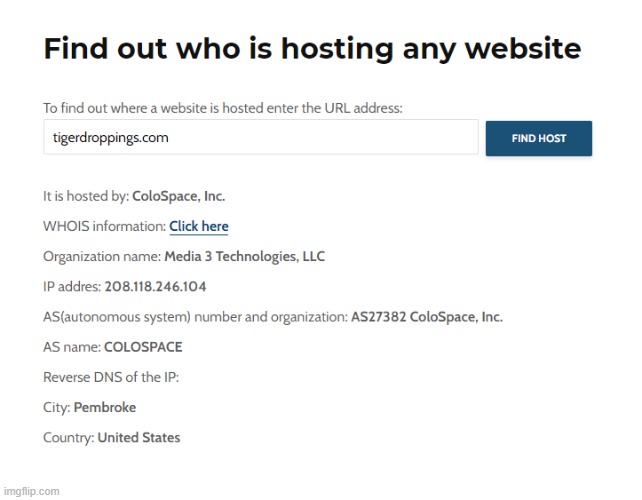Click the country value United States
The image size is (642, 500).
tap(139, 437)
